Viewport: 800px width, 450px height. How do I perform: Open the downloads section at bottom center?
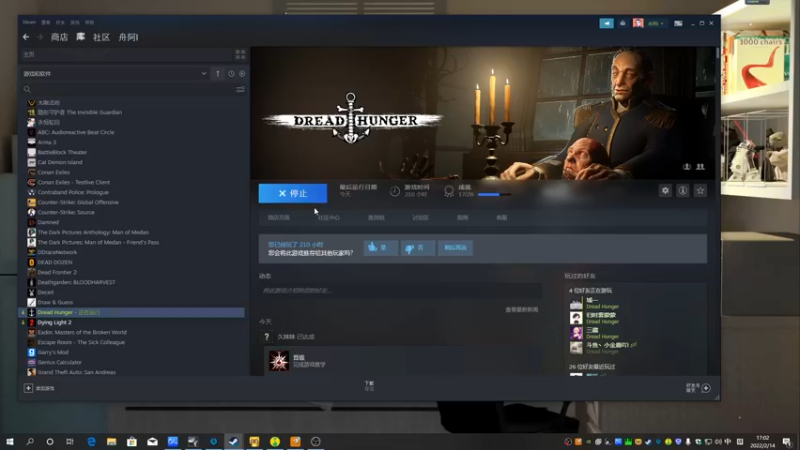tap(369, 386)
